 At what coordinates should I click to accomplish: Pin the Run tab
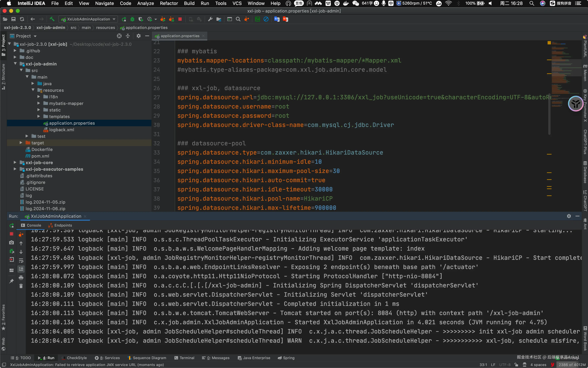pos(11,281)
